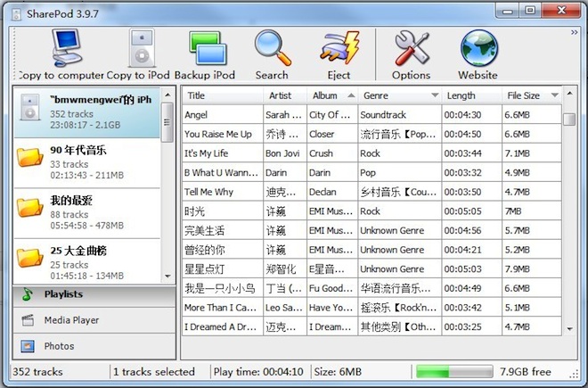Click the Declan album cell

tap(332, 192)
